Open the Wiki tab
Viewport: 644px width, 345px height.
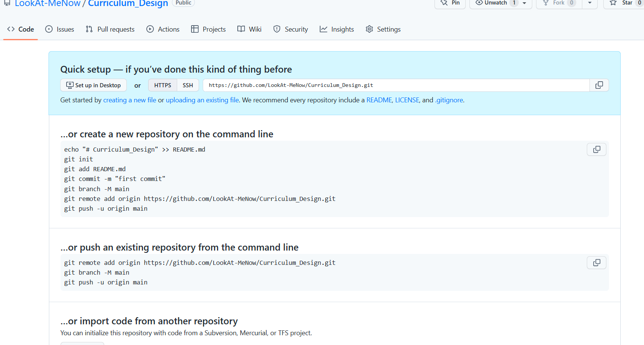[249, 29]
